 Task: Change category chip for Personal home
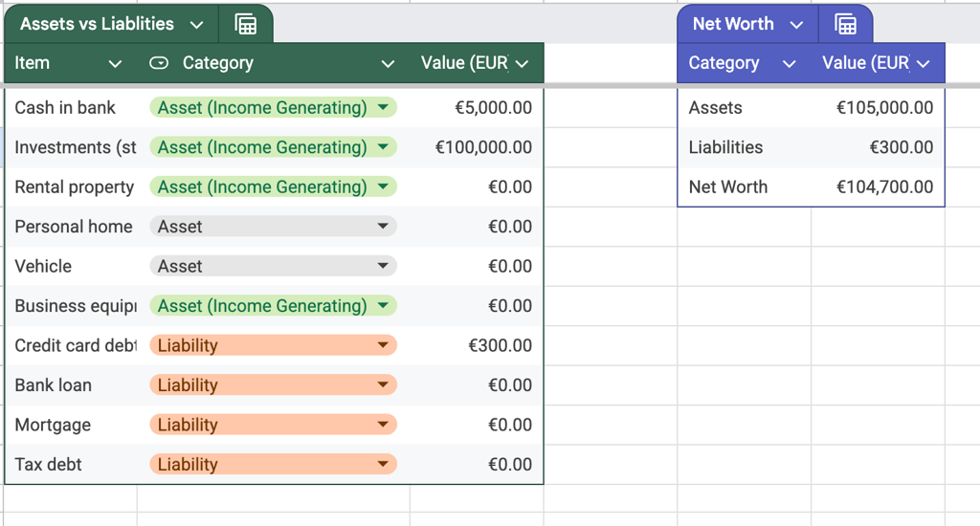273,226
